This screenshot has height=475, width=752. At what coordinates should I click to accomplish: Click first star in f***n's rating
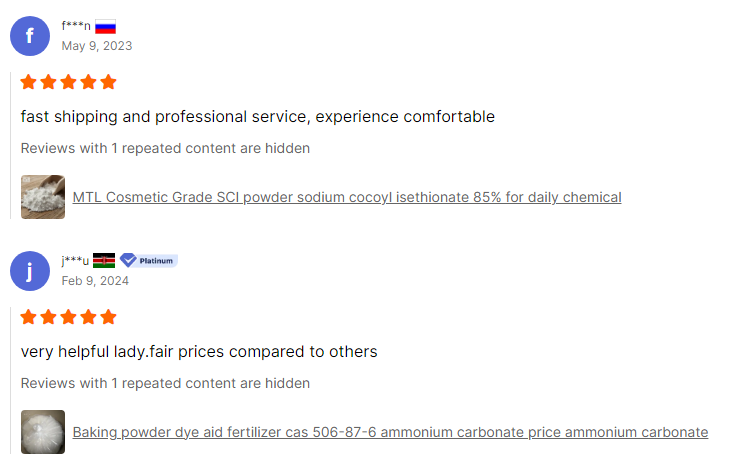pyautogui.click(x=28, y=82)
